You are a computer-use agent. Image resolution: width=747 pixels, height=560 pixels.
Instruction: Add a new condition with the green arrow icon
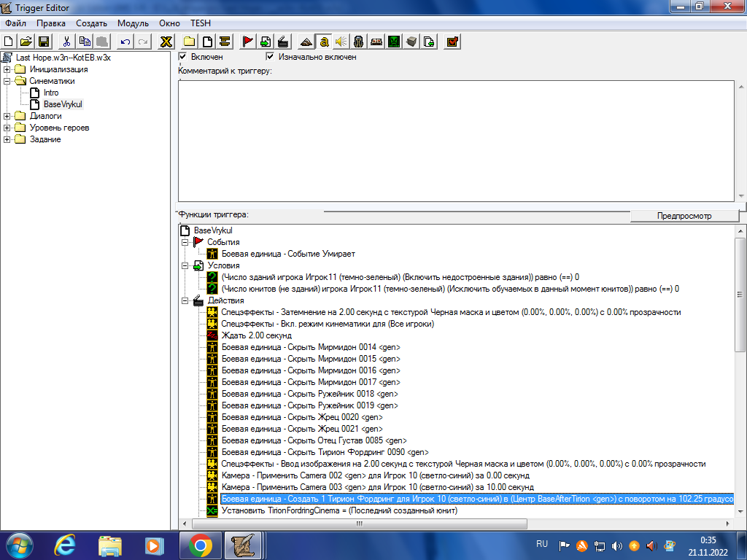click(266, 42)
